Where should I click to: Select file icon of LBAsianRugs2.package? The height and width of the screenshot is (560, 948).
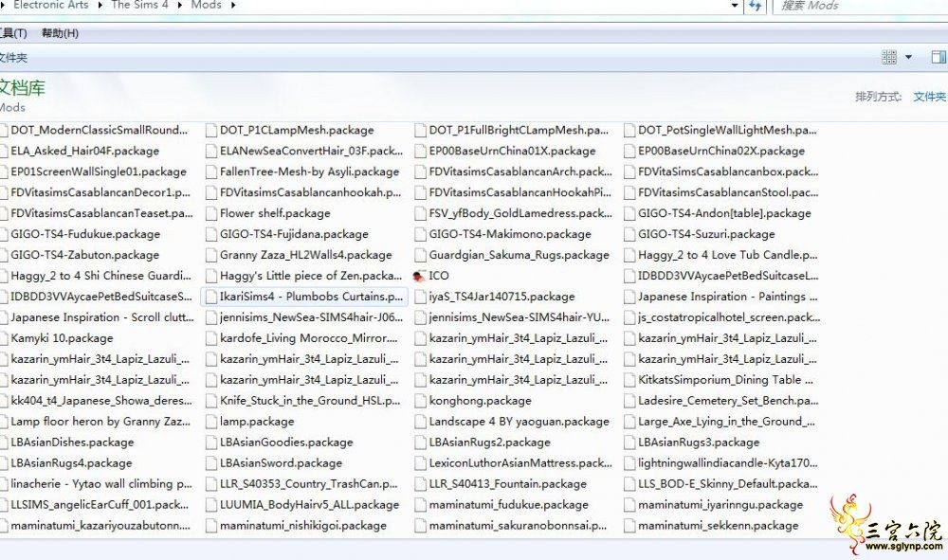pos(420,443)
